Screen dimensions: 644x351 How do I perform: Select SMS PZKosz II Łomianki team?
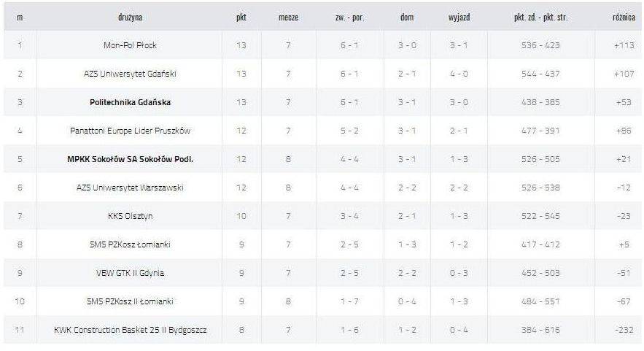click(130, 301)
